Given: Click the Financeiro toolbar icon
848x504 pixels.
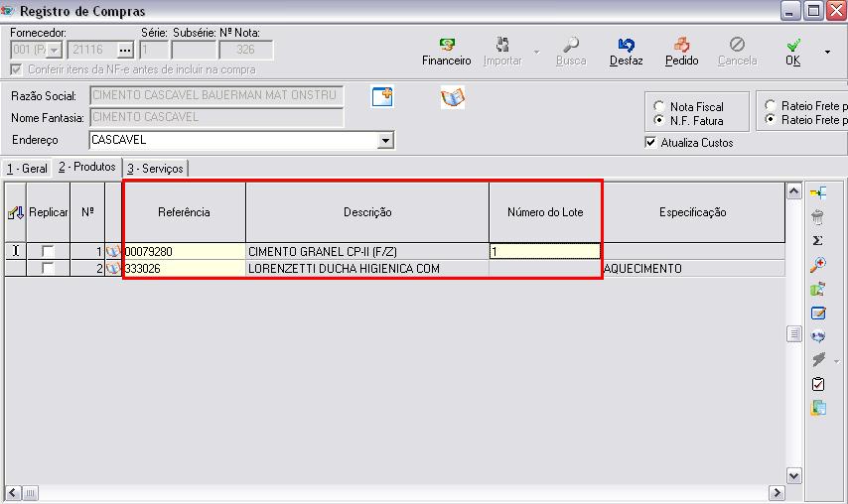Looking at the screenshot, I should pyautogui.click(x=446, y=47).
